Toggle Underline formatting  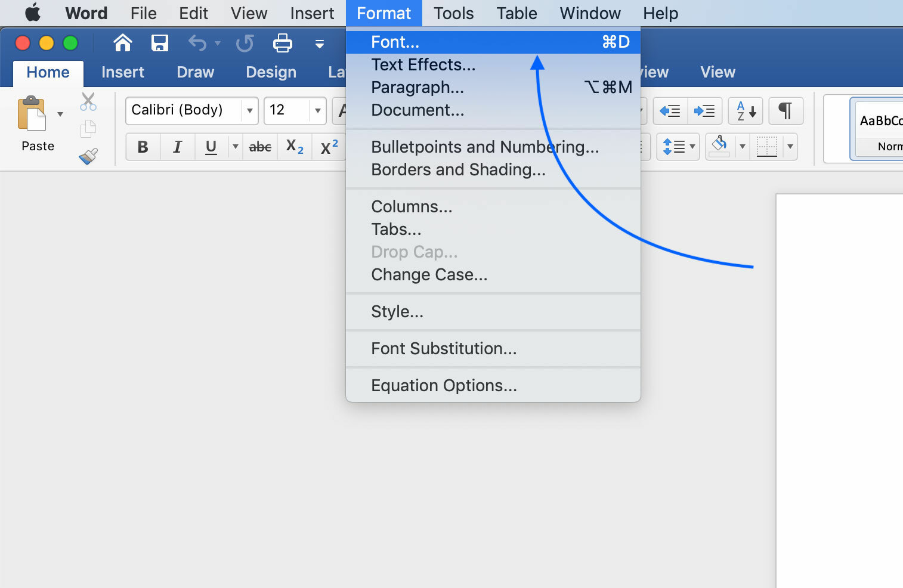(211, 147)
